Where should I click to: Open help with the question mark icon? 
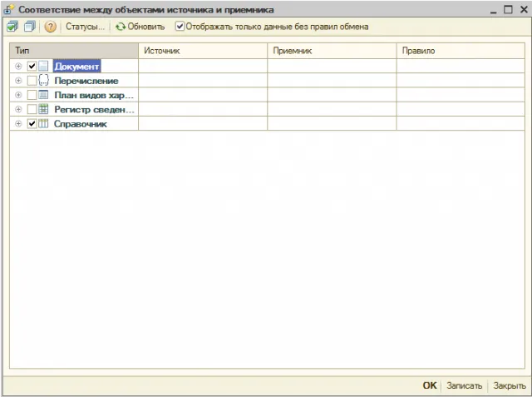(x=50, y=27)
